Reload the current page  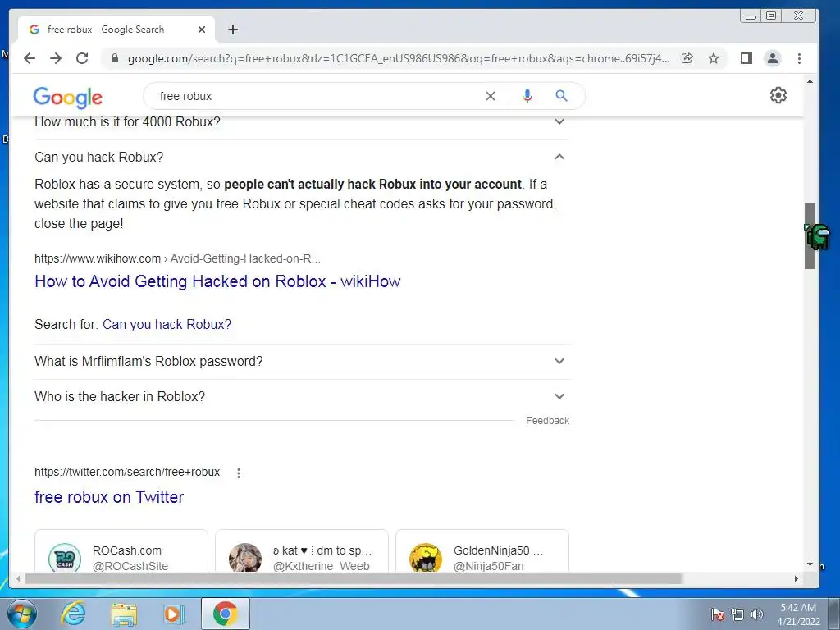pyautogui.click(x=82, y=58)
